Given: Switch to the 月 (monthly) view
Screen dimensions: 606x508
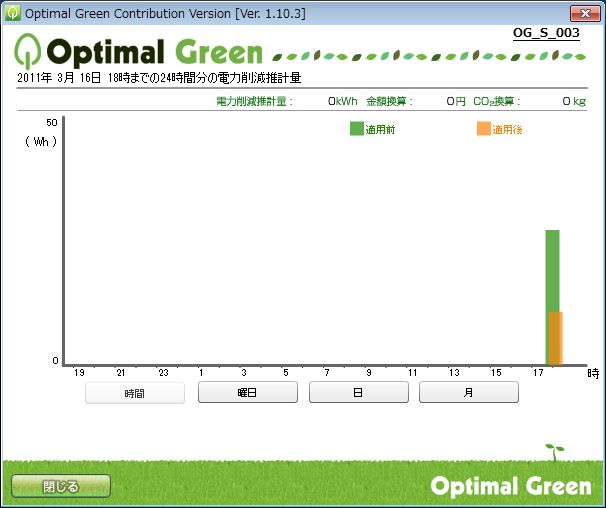Looking at the screenshot, I should click(x=469, y=392).
